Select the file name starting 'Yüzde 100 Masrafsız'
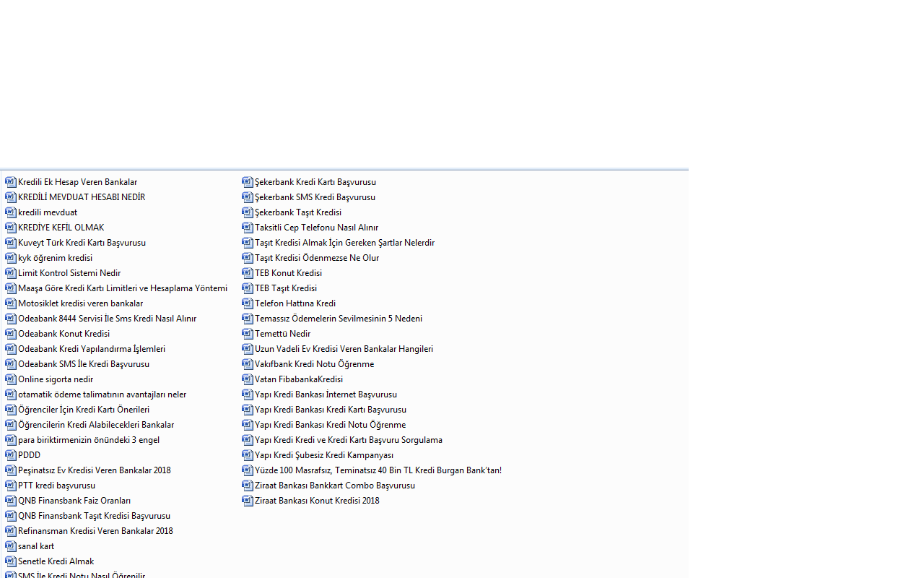The image size is (924, 578). point(378,470)
